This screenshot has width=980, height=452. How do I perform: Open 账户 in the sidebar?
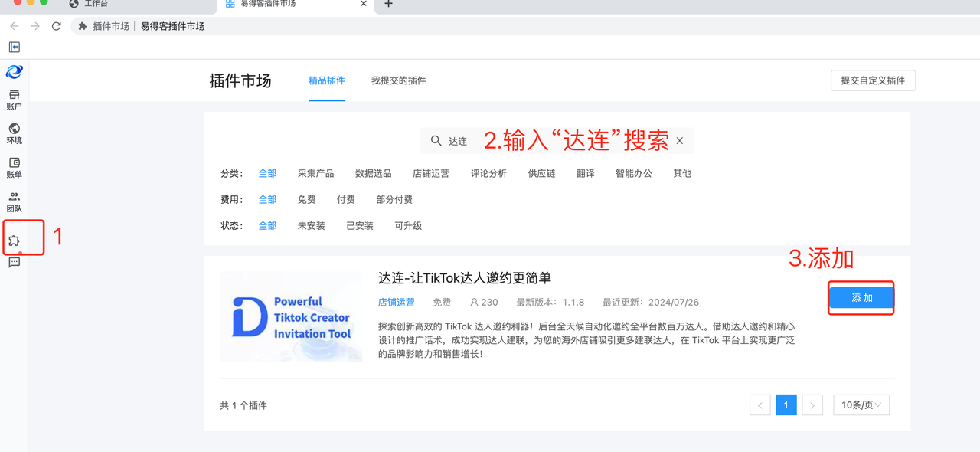click(15, 100)
